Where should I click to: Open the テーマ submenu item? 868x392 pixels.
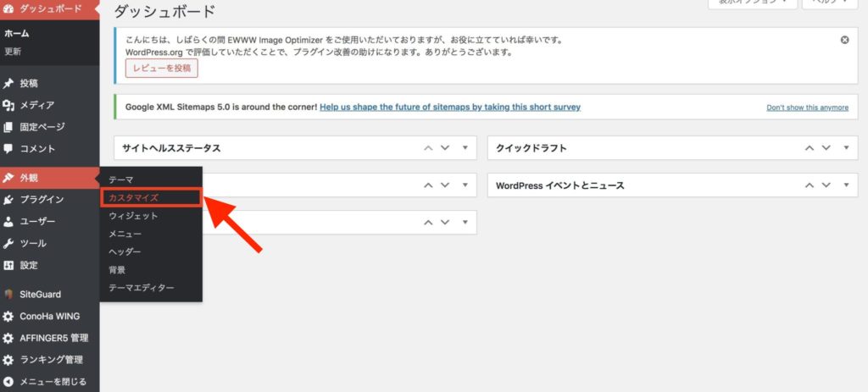pos(120,179)
